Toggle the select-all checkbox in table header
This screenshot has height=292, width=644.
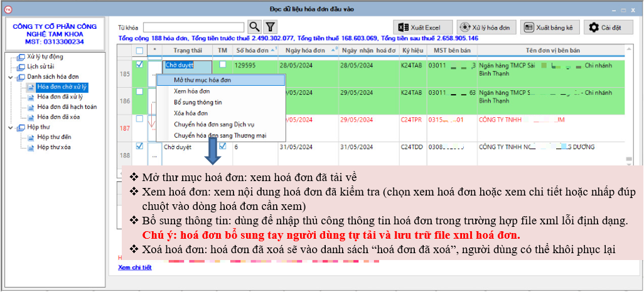point(139,50)
